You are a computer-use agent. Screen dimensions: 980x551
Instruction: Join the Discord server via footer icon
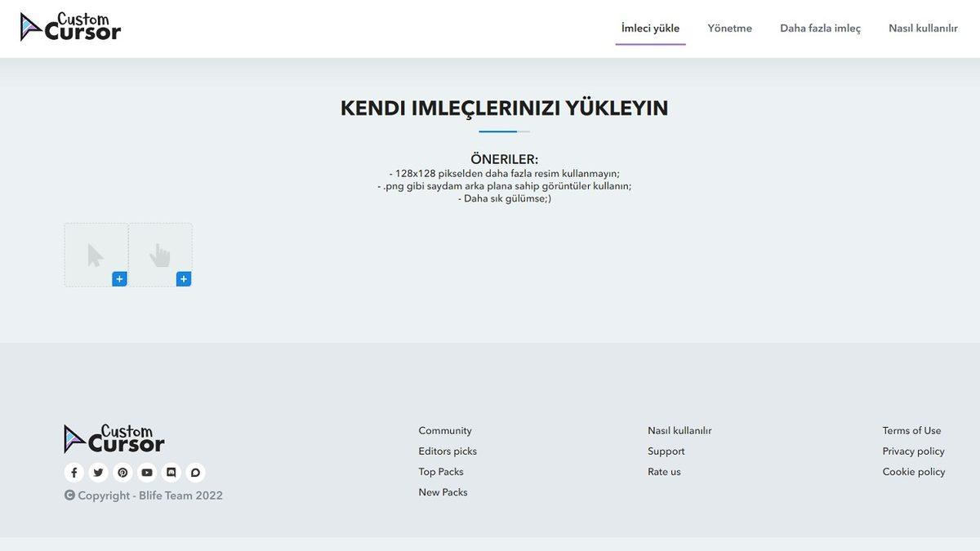171,473
